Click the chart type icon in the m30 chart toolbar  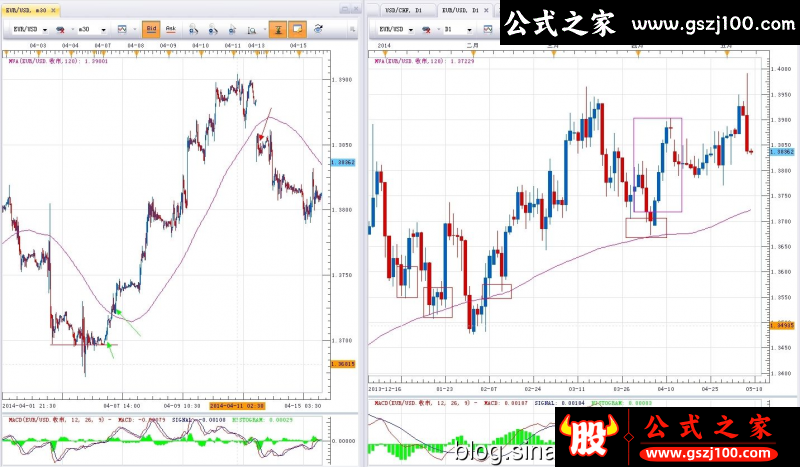(122, 30)
